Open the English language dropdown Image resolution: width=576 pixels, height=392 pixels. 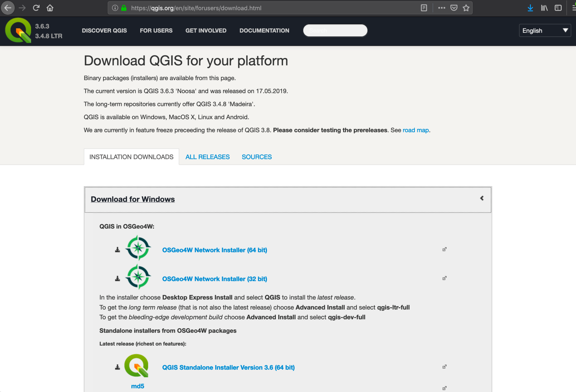(545, 30)
